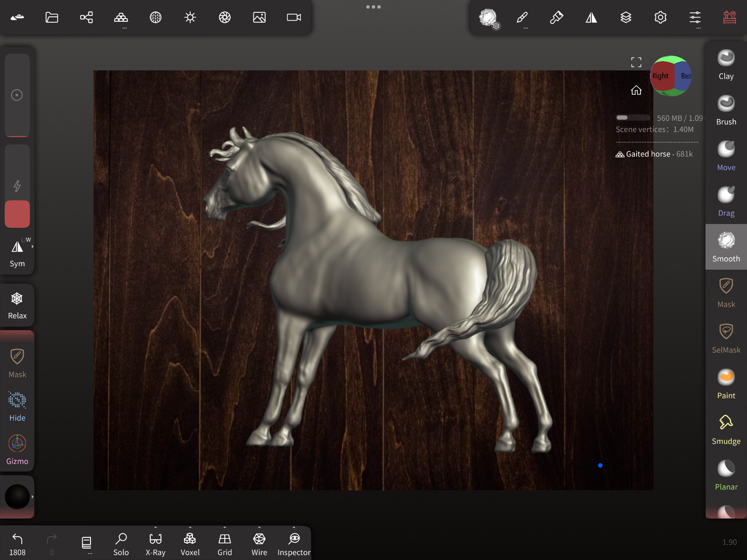Select the Smudge tool
The width and height of the screenshot is (747, 560).
(726, 430)
